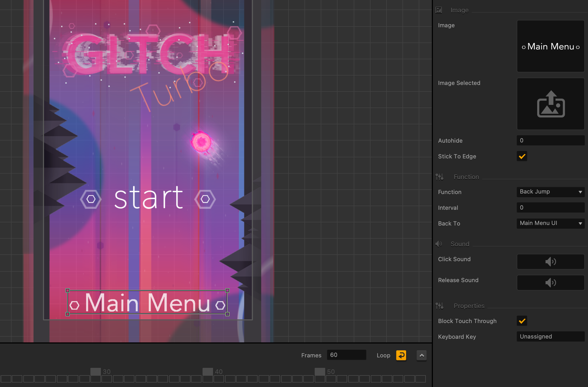The width and height of the screenshot is (588, 387).
Task: Click the Release Sound speaker icon
Action: tap(551, 282)
